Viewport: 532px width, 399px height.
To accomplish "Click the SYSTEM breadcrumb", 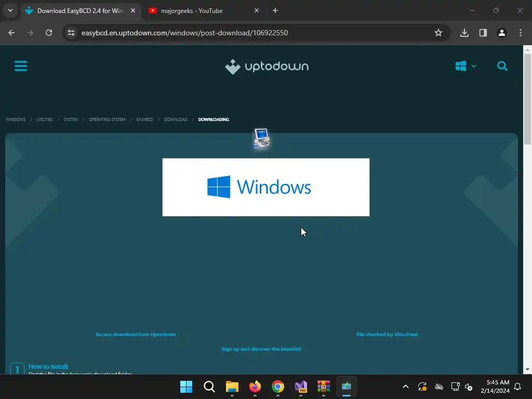I will (71, 119).
